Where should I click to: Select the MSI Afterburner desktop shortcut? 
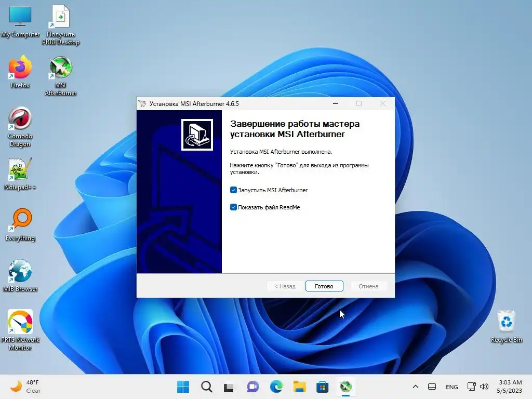60,76
